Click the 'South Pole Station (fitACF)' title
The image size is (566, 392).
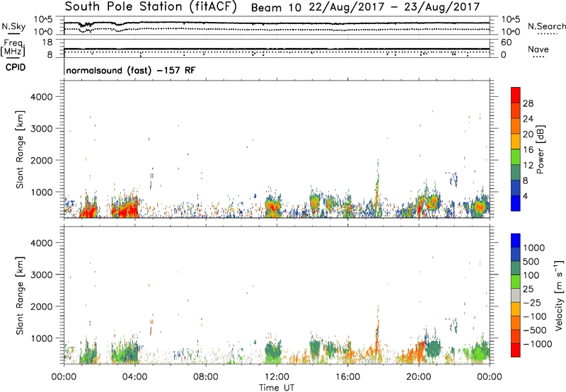pos(151,7)
